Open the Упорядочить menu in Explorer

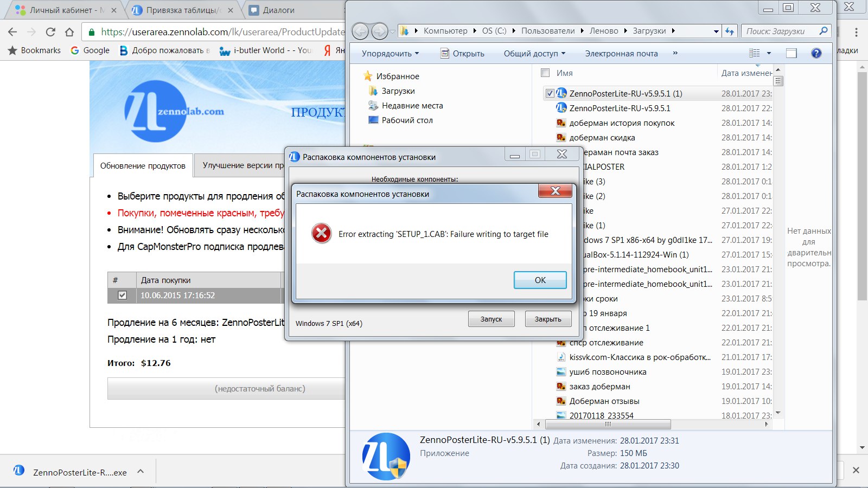[x=390, y=53]
